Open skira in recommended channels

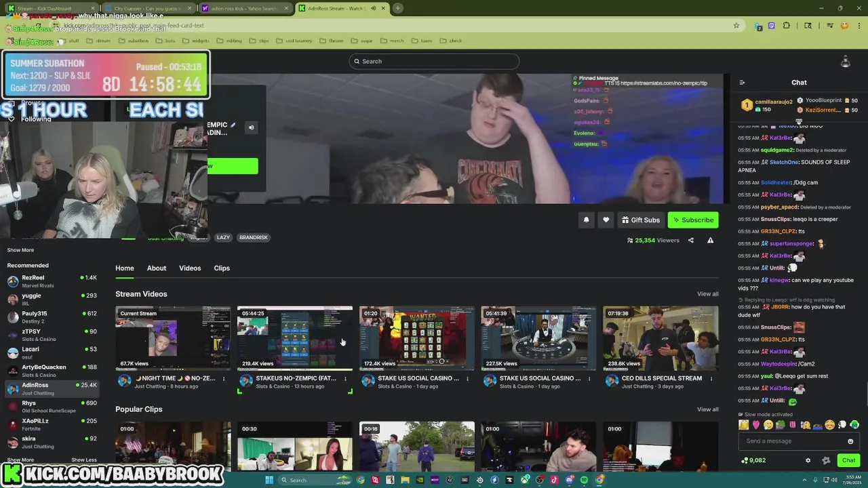click(52, 443)
